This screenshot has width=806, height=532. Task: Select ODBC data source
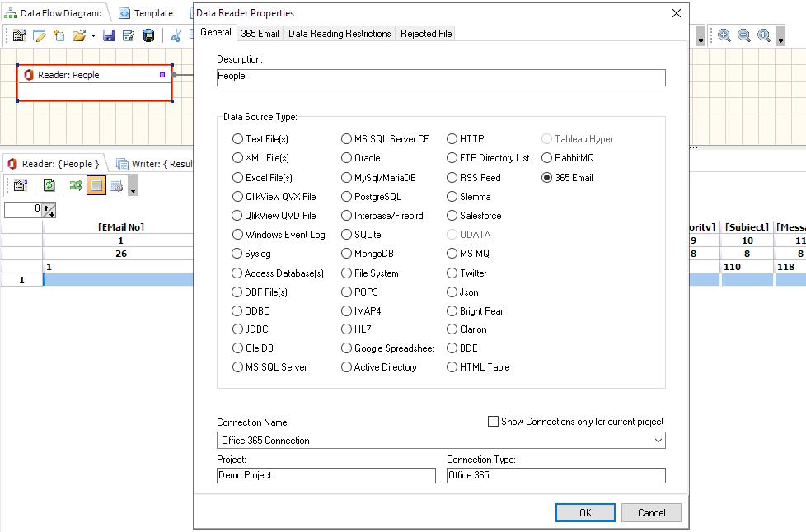point(237,311)
